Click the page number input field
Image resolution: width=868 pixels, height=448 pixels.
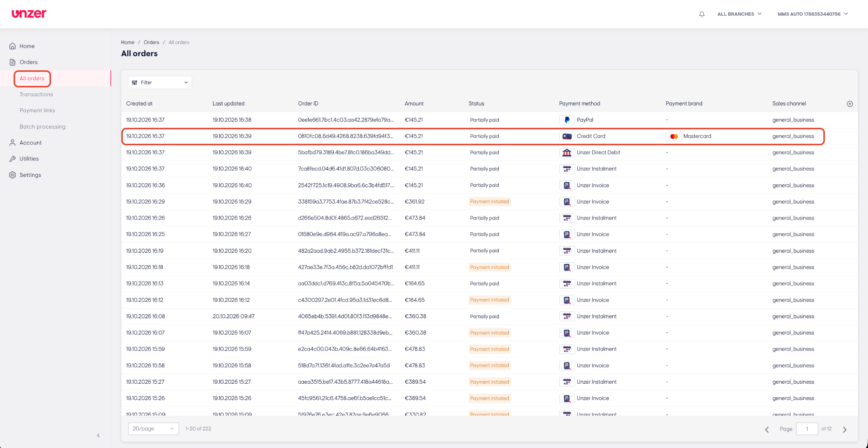tap(807, 429)
